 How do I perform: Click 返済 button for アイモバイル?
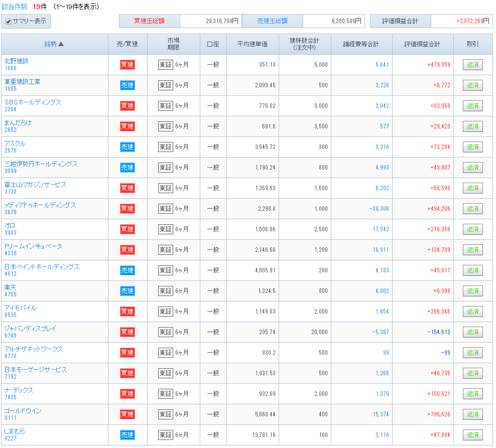[472, 311]
